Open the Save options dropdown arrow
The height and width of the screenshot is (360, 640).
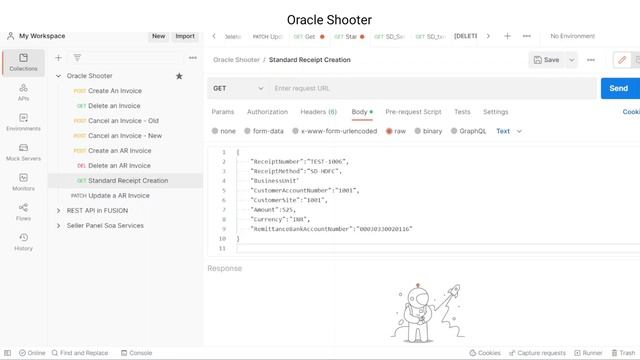[571, 60]
